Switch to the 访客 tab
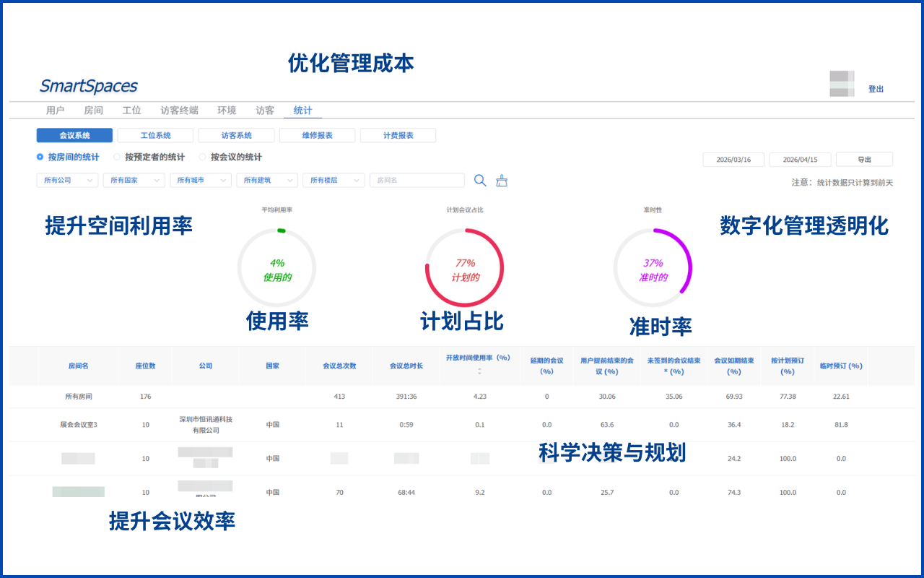This screenshot has width=924, height=578. coord(265,111)
